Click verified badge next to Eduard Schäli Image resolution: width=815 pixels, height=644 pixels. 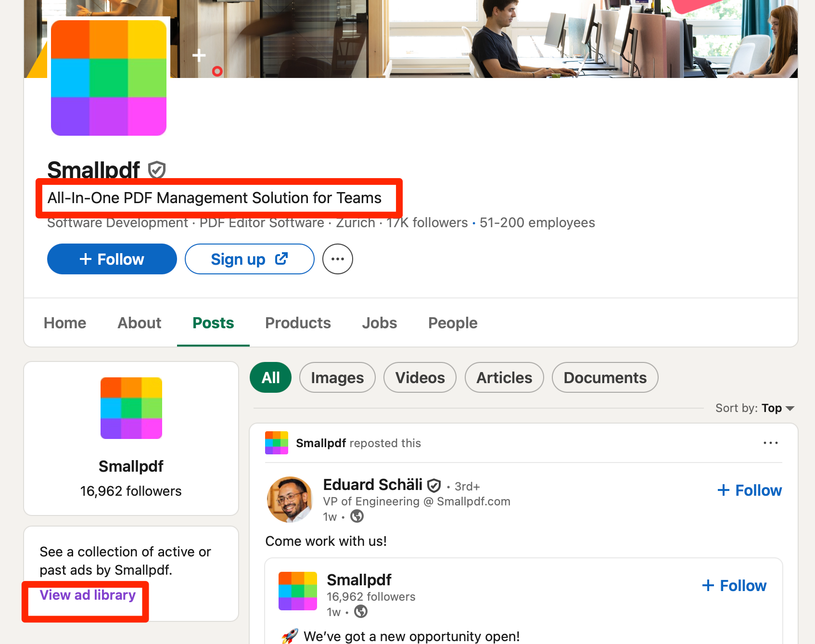tap(434, 485)
